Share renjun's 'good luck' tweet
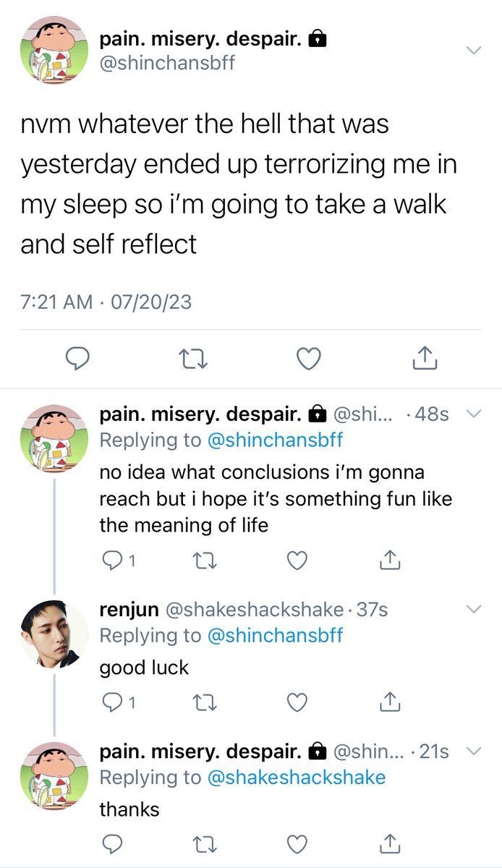Screen dimensions: 502x868 pos(389,701)
